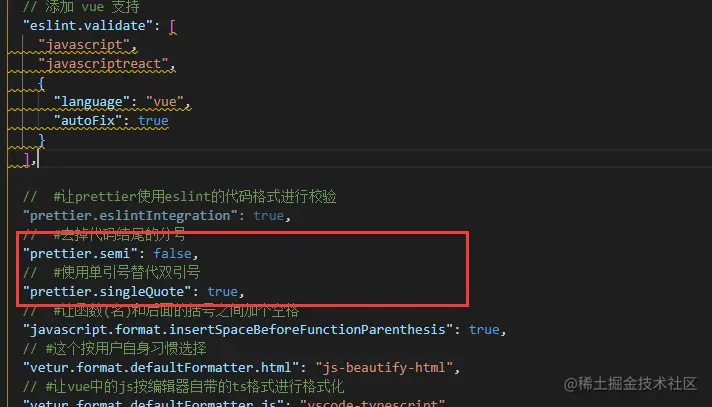Click the true value after autoFix
This screenshot has height=407, width=712.
pos(153,120)
